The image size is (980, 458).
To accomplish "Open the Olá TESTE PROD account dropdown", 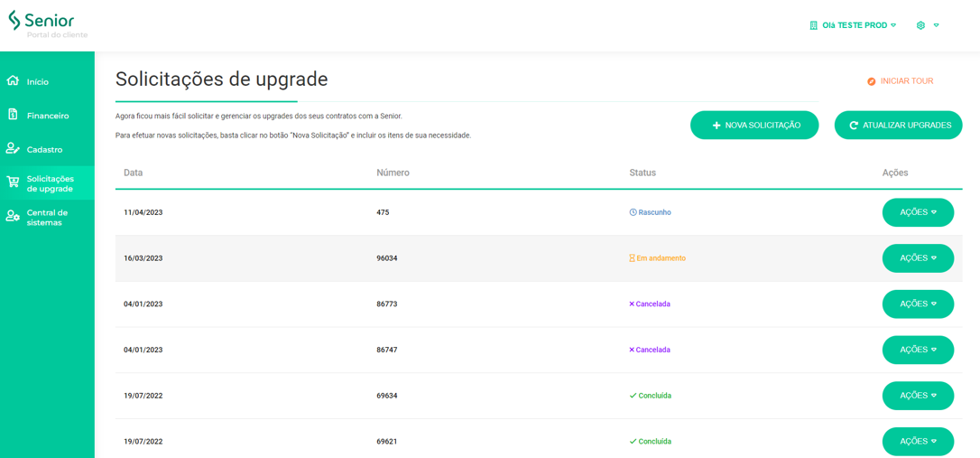I will (853, 25).
